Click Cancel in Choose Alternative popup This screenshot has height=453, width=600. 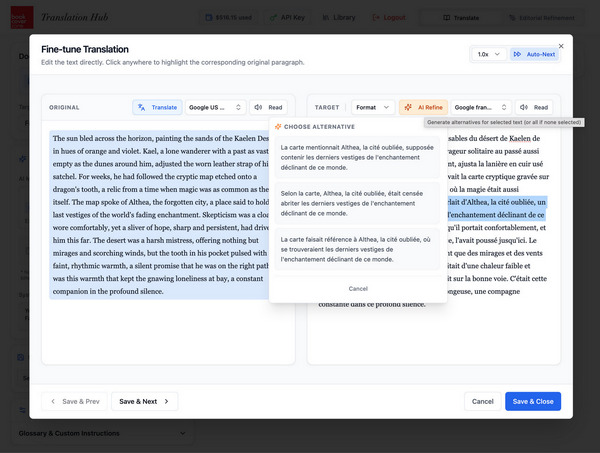pyautogui.click(x=358, y=288)
